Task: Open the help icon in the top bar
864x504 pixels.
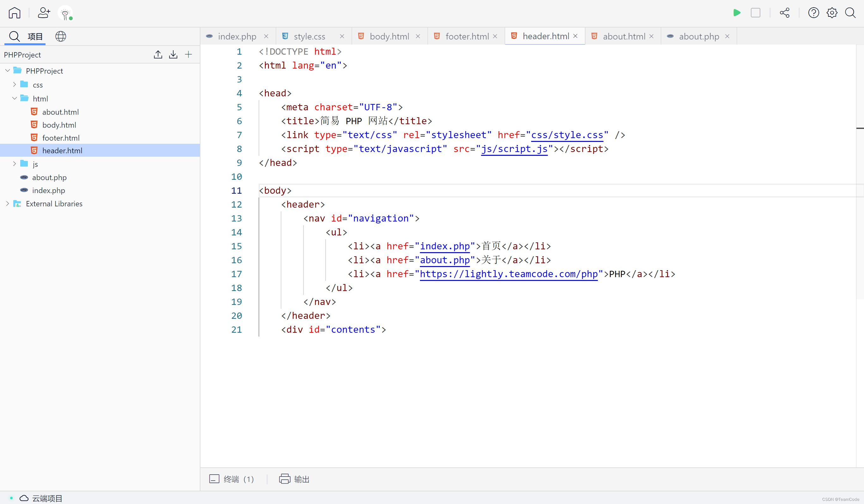Action: tap(813, 13)
